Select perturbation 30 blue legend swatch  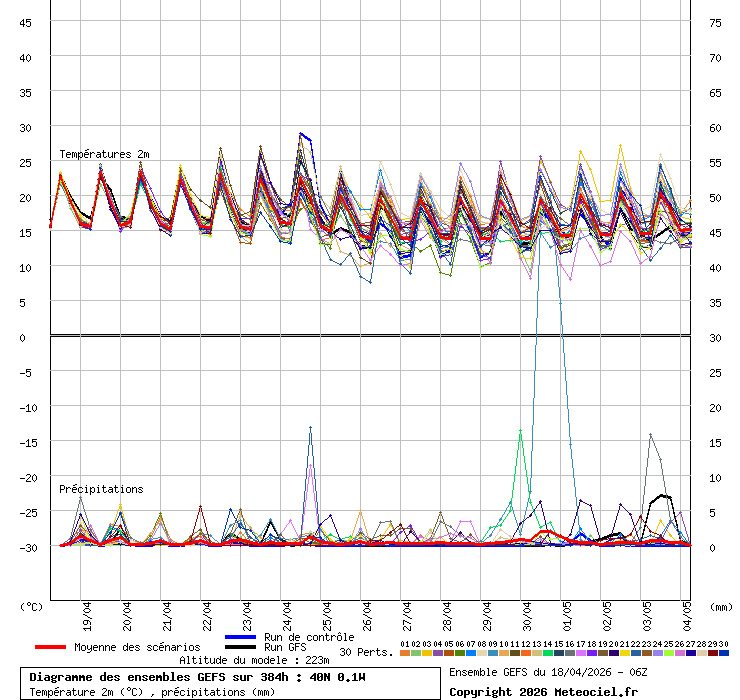[x=724, y=653]
